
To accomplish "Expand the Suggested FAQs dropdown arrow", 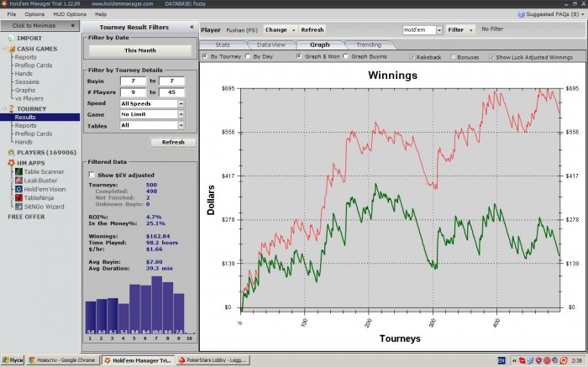I will [583, 14].
